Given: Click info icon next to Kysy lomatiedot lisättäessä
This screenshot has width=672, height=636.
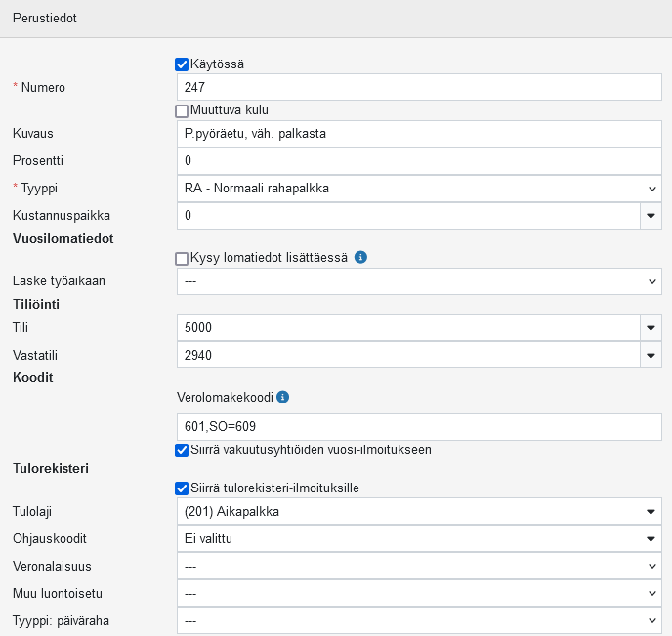Looking at the screenshot, I should coord(360,258).
